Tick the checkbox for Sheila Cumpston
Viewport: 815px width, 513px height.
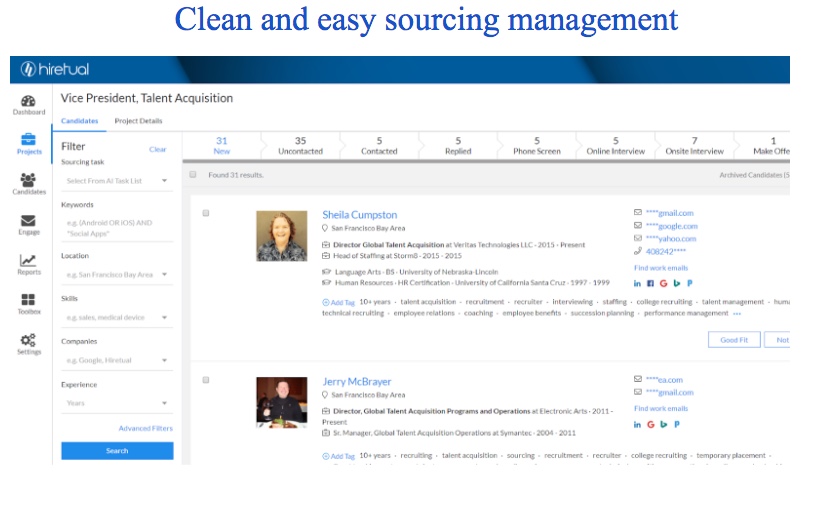(x=206, y=213)
